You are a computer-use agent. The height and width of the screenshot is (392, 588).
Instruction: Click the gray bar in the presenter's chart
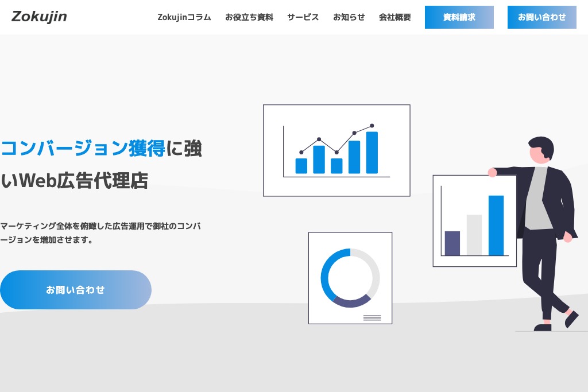[x=474, y=235]
